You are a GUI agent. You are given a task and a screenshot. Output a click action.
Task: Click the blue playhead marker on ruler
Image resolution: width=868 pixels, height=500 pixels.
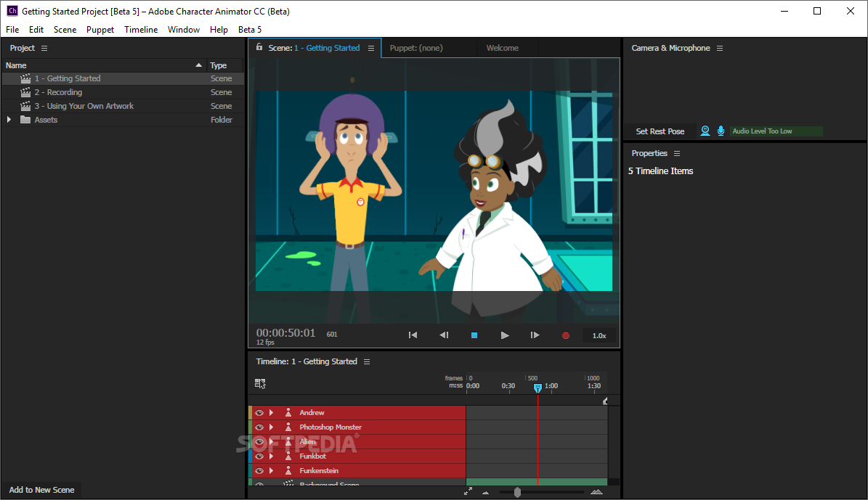click(538, 388)
